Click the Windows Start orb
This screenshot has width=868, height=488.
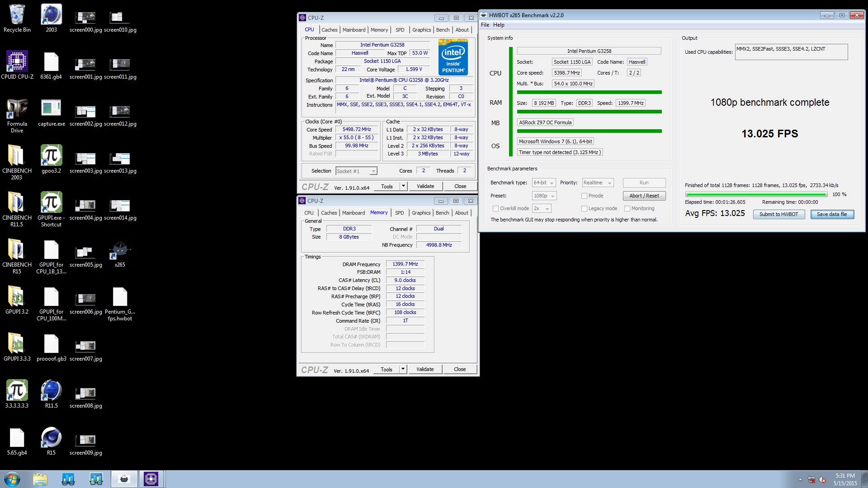12,479
